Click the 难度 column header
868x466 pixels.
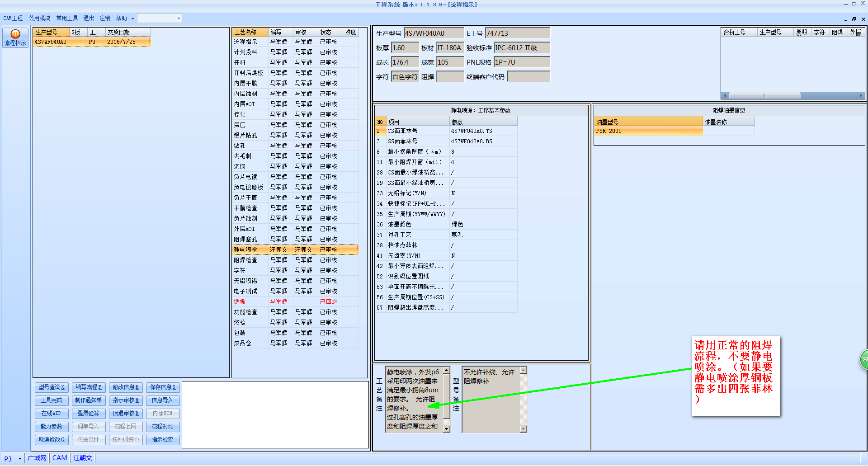pyautogui.click(x=351, y=32)
